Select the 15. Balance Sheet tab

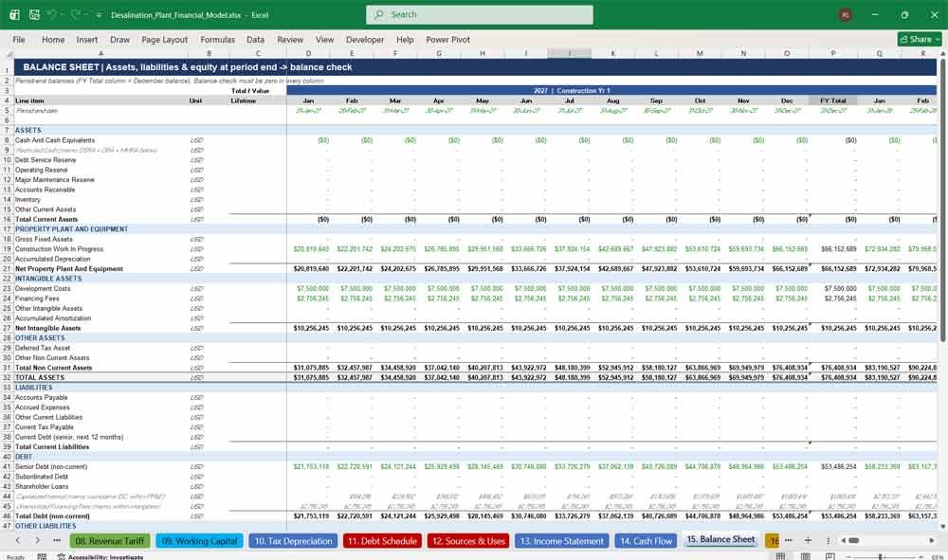pyautogui.click(x=720, y=539)
